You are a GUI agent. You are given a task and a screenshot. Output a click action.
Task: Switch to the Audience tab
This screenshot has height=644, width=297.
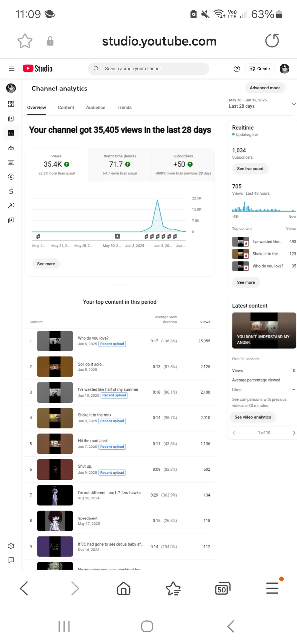[96, 108]
